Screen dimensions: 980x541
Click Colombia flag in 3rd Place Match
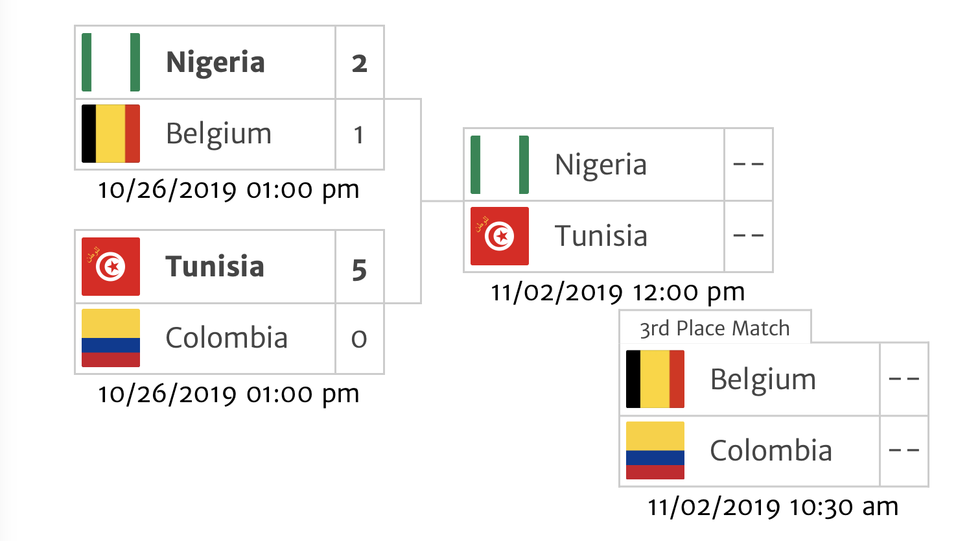(655, 451)
